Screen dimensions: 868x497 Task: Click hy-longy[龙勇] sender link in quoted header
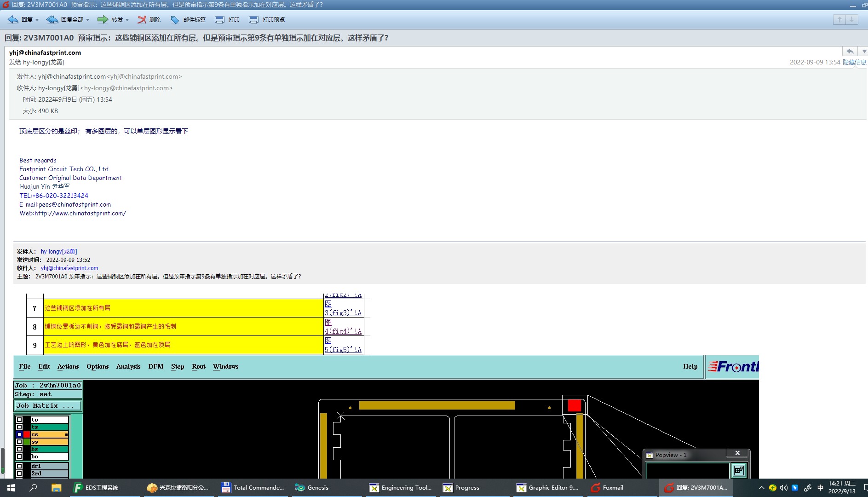pos(59,251)
